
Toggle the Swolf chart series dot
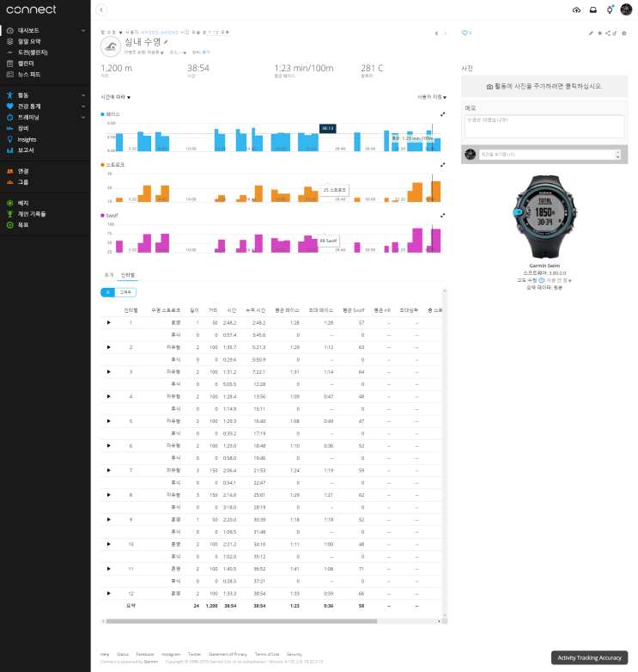click(102, 215)
